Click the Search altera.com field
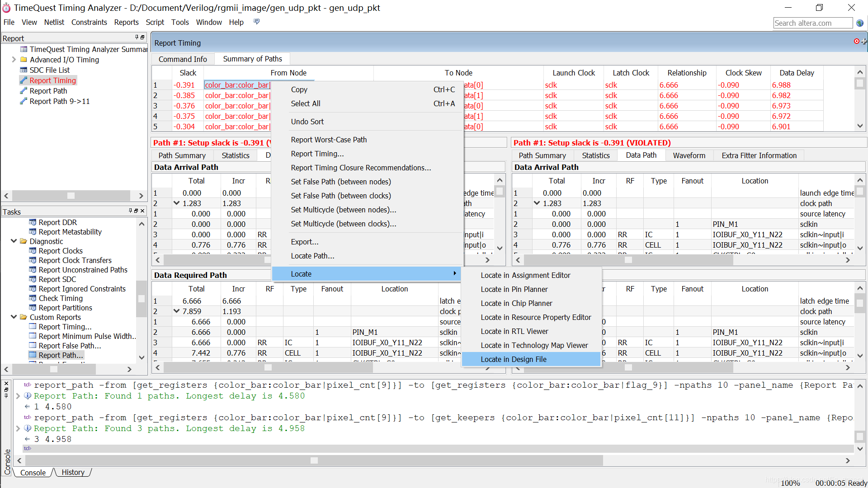Screen dimensions: 868x488 (813, 23)
